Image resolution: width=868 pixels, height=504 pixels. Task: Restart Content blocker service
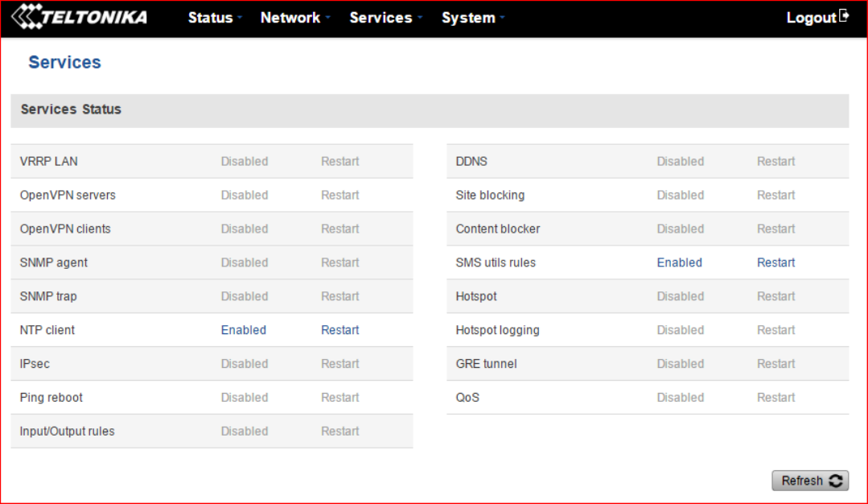775,229
